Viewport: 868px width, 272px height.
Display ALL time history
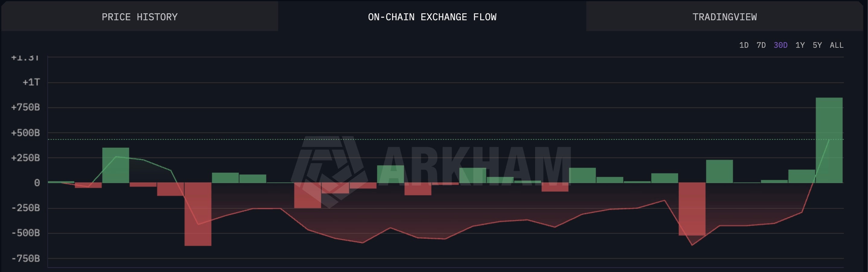point(837,45)
